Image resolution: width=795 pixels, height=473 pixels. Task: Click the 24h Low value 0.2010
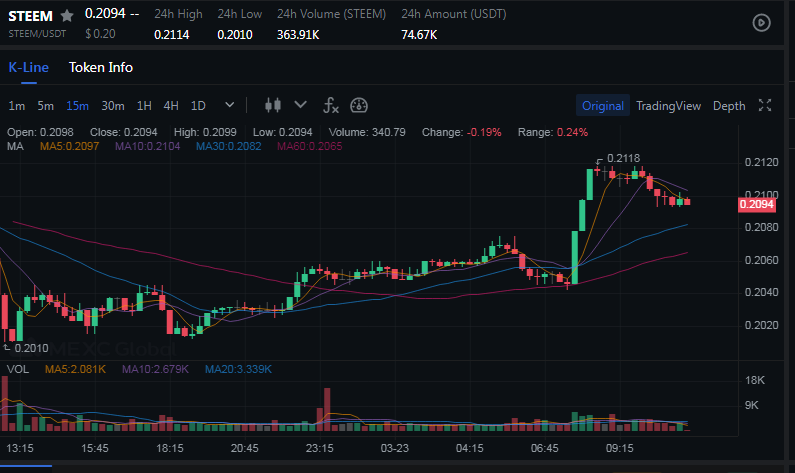point(235,35)
